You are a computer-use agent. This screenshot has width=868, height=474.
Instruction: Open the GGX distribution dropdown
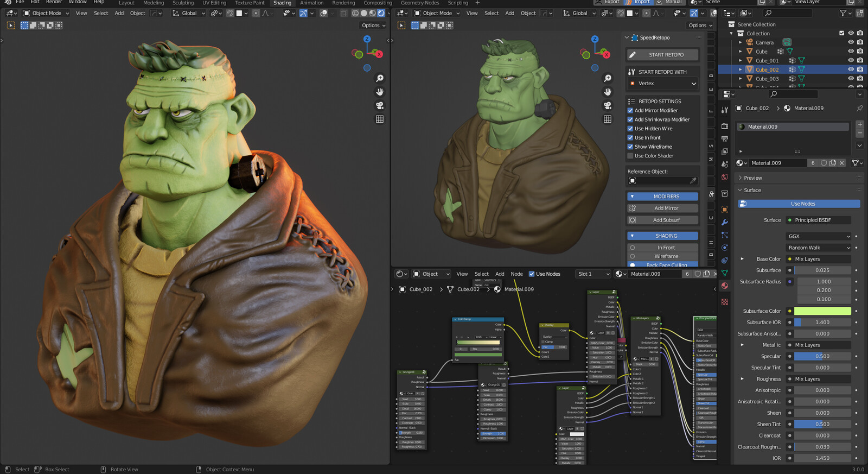coord(819,236)
